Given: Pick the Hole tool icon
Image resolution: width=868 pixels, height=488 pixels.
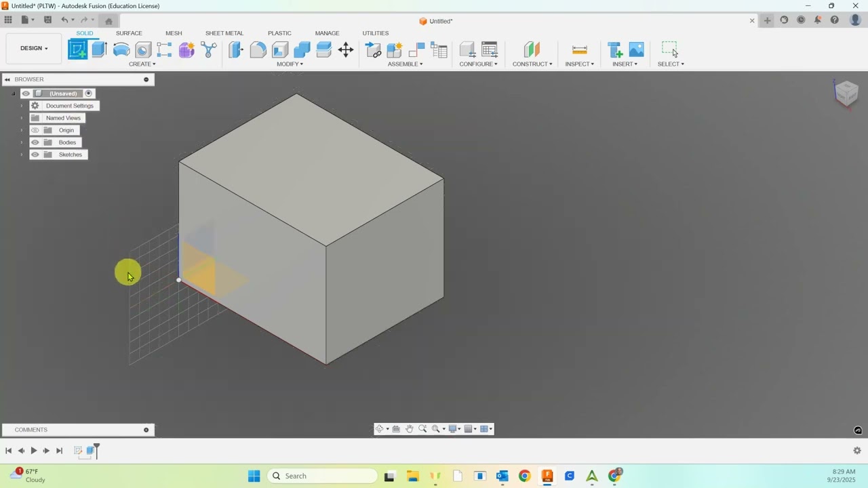Looking at the screenshot, I should click(x=143, y=49).
